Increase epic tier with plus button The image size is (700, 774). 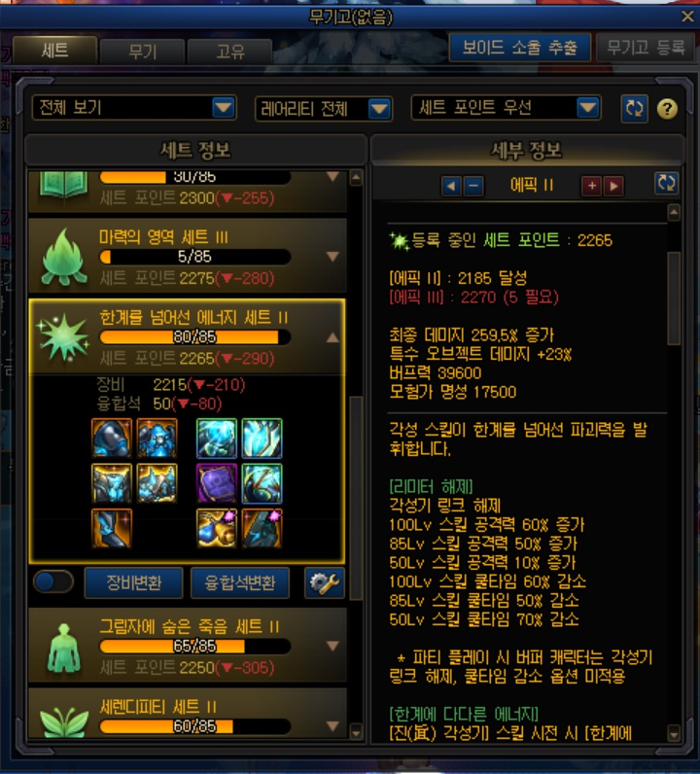(592, 186)
